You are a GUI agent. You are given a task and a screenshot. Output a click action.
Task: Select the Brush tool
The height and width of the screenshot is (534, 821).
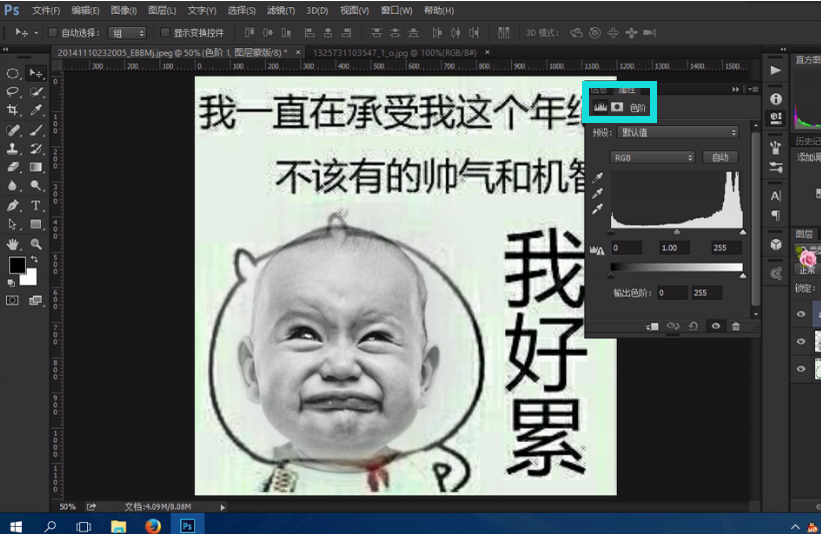point(36,130)
